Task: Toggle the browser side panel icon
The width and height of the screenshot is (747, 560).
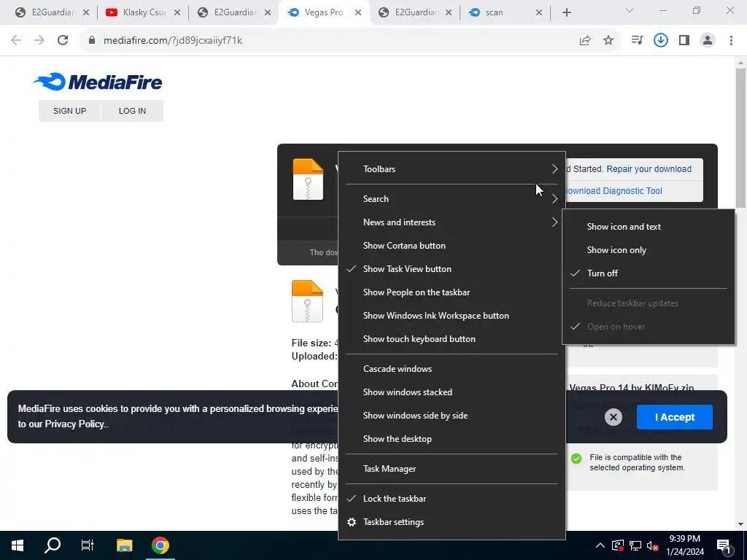Action: (x=684, y=41)
